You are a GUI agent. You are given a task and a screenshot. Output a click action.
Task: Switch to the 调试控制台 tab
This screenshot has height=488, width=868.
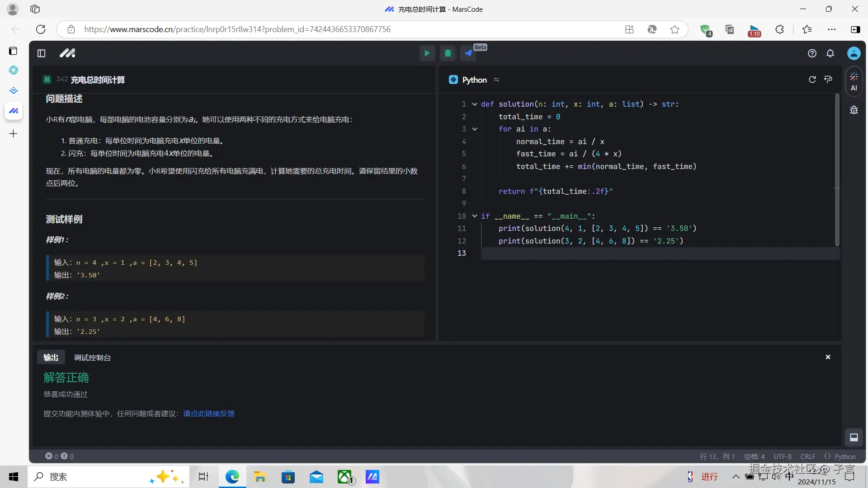point(92,357)
